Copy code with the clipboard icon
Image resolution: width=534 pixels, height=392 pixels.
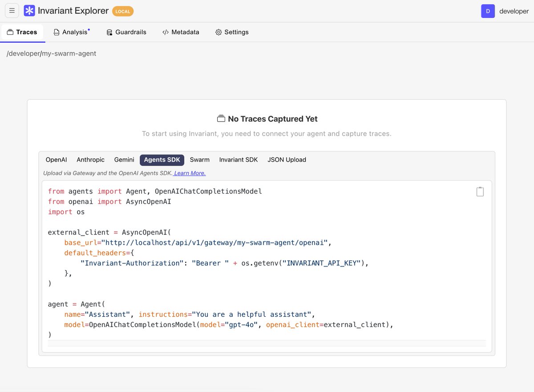click(x=480, y=191)
